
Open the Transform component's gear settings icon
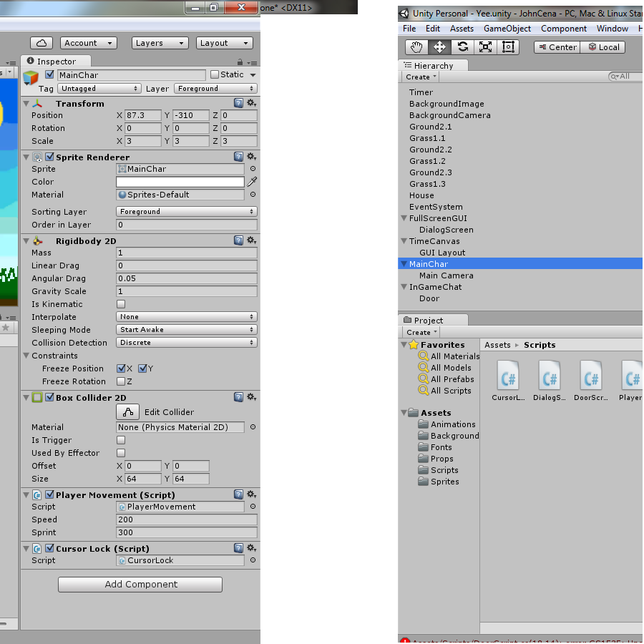[252, 102]
